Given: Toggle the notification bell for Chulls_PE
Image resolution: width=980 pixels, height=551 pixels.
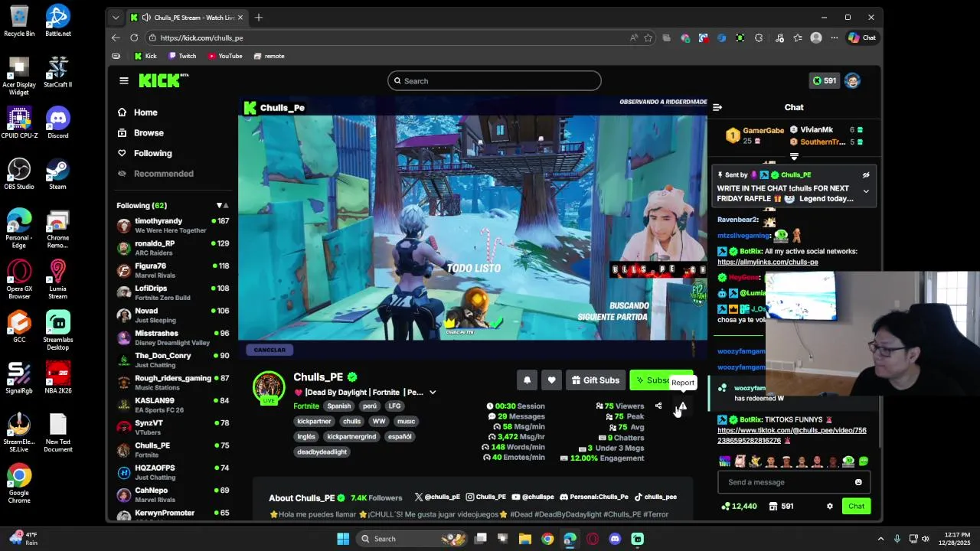Looking at the screenshot, I should point(527,380).
